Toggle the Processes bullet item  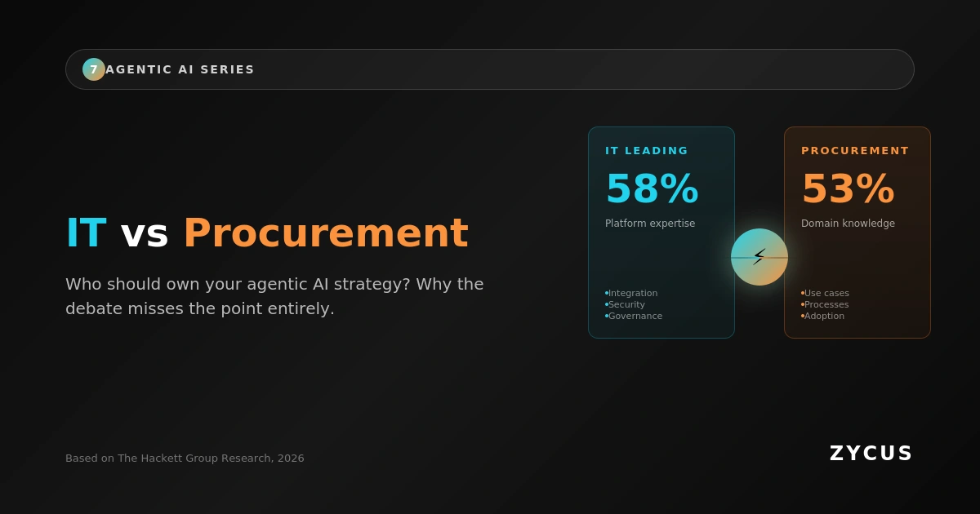click(825, 304)
